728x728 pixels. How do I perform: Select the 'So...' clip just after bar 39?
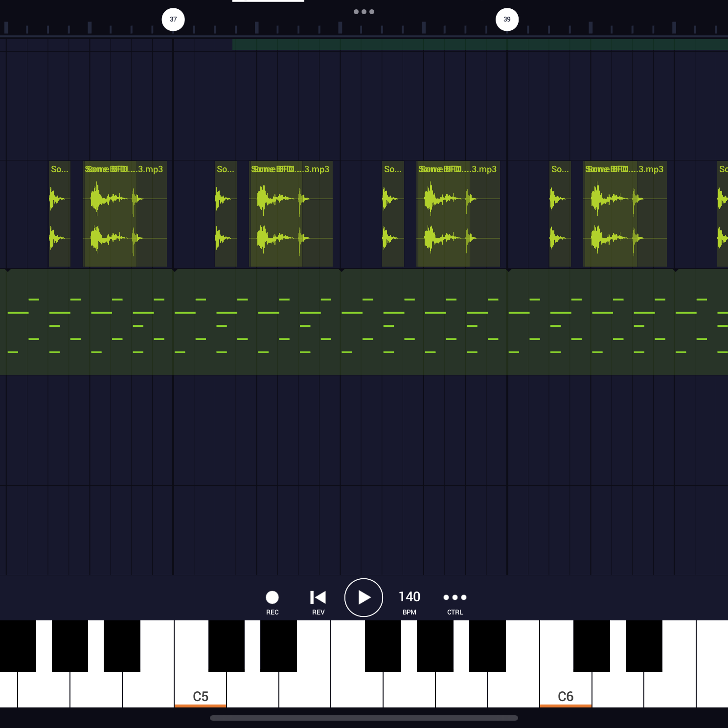pyautogui.click(x=560, y=214)
